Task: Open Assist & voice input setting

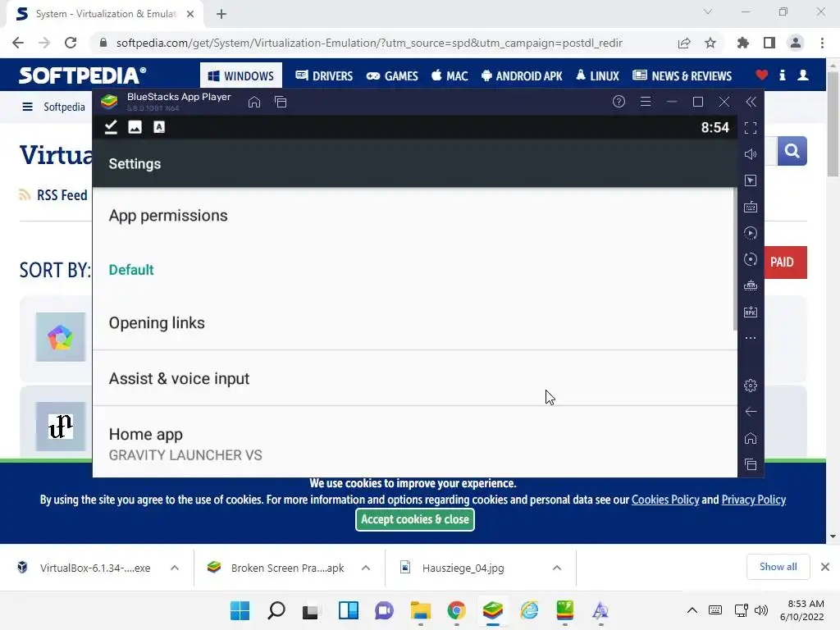Action: 414,379
